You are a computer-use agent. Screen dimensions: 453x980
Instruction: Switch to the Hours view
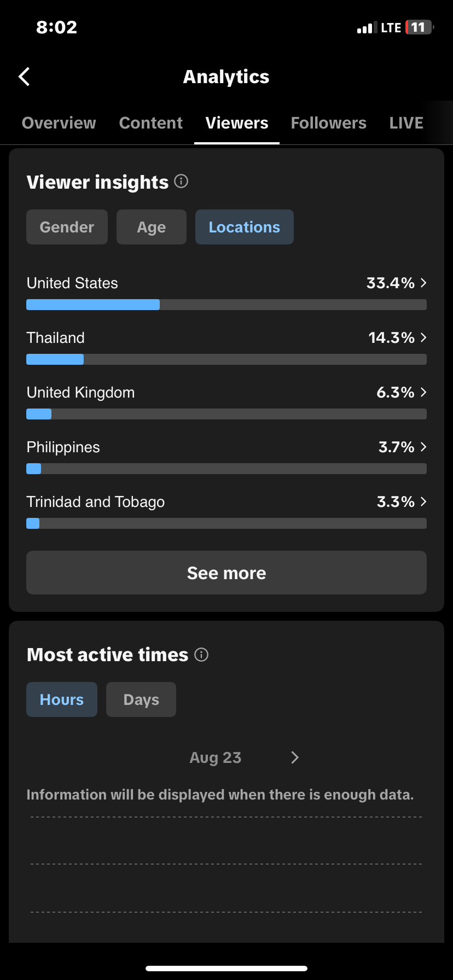point(62,699)
